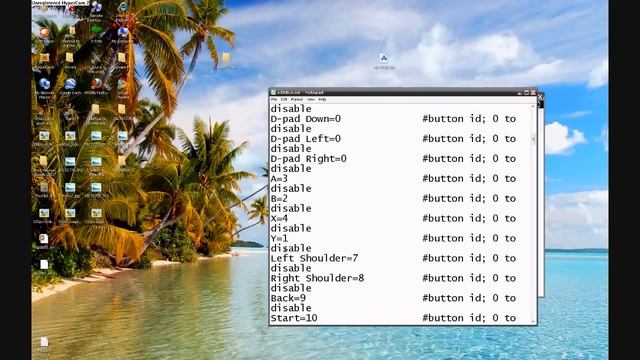Click Notepad's title bar document icon
This screenshot has height=360, width=640.
click(273, 93)
